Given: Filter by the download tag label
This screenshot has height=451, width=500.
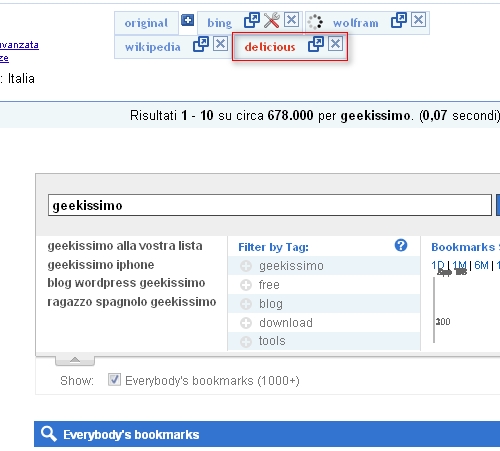Looking at the screenshot, I should [x=286, y=323].
